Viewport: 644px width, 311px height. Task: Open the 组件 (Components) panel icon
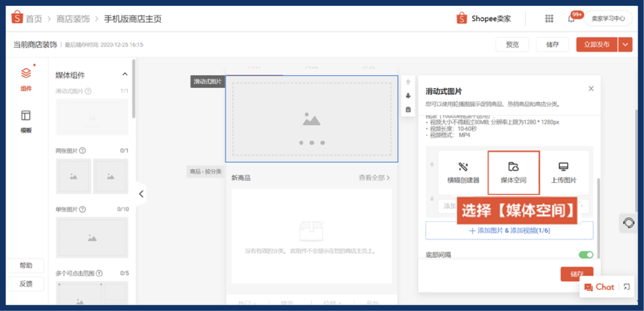(x=26, y=74)
